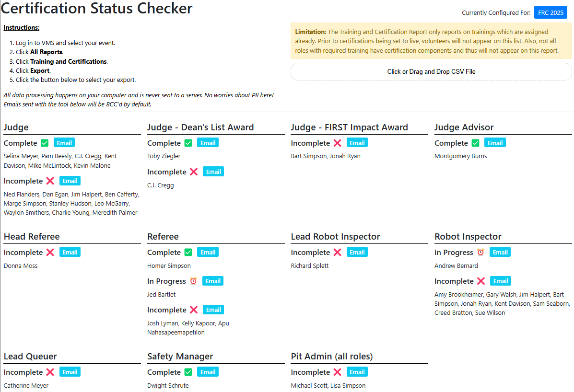This screenshot has width=574, height=392.
Task: Click the CSV file drag and drop zone
Action: pos(431,72)
